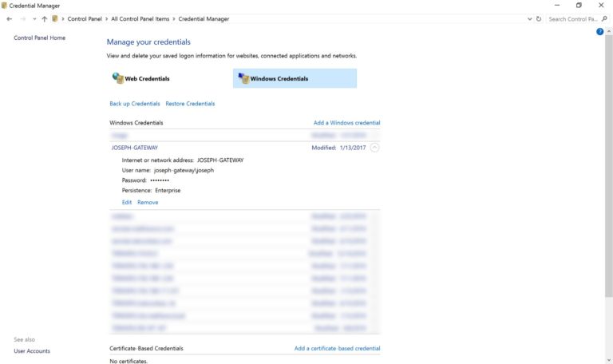Open recent locations dropdown arrow
This screenshot has height=364, width=613.
click(34, 19)
